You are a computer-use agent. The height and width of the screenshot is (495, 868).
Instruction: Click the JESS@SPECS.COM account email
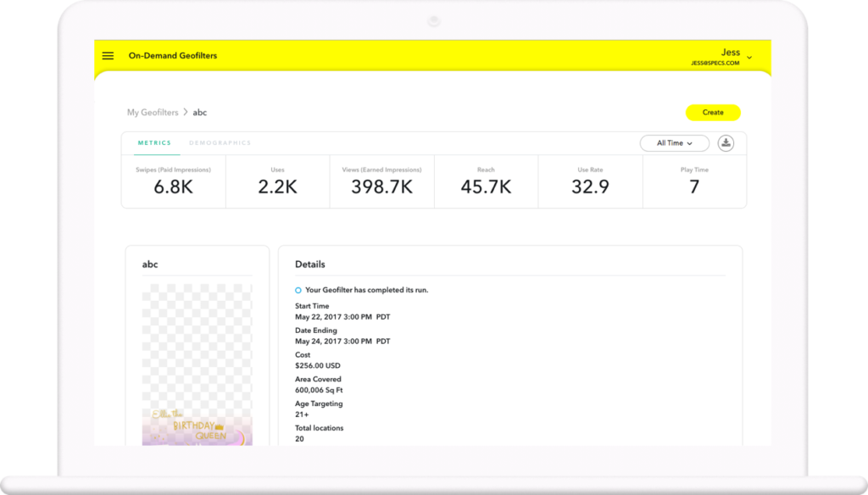click(714, 61)
